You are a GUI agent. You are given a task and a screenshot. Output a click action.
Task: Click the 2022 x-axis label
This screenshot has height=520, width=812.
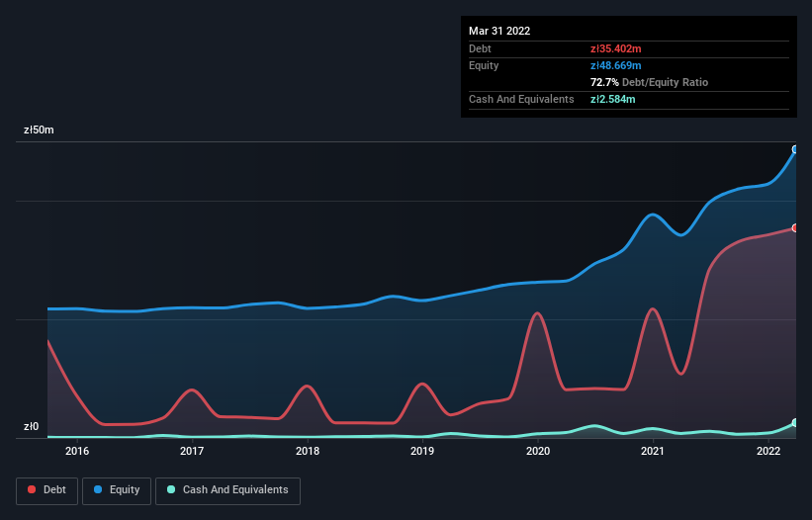(767, 451)
